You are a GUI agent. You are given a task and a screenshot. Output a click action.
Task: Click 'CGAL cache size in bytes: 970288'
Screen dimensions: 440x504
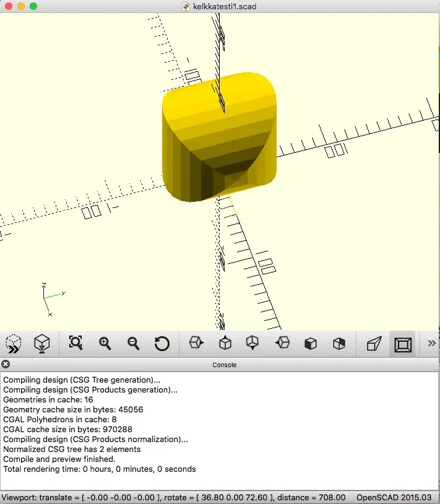pyautogui.click(x=68, y=430)
